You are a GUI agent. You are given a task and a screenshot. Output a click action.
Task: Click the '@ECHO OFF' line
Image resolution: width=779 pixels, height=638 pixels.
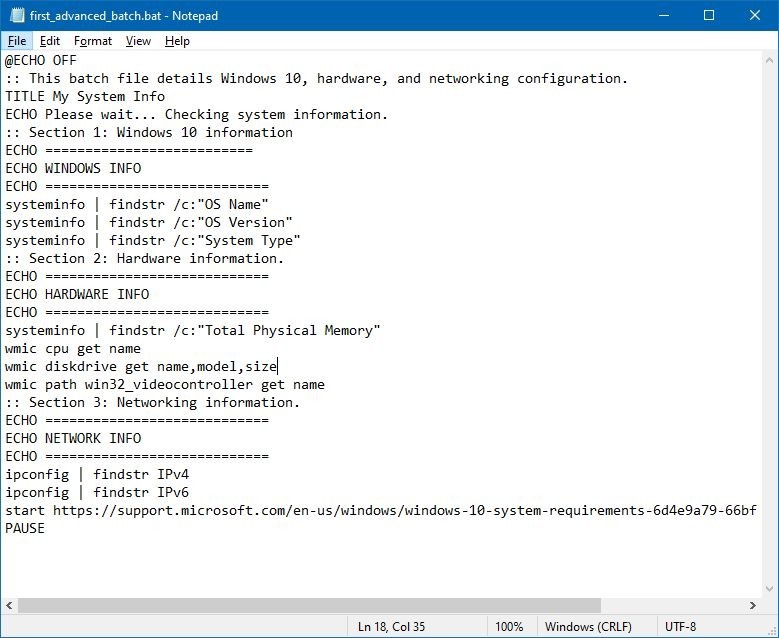pyautogui.click(x=41, y=61)
